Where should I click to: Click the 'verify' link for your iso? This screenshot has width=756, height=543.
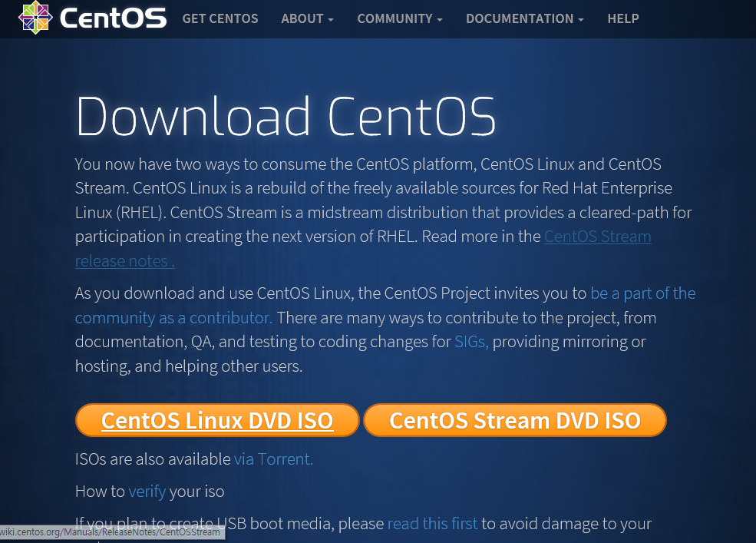pyautogui.click(x=147, y=492)
